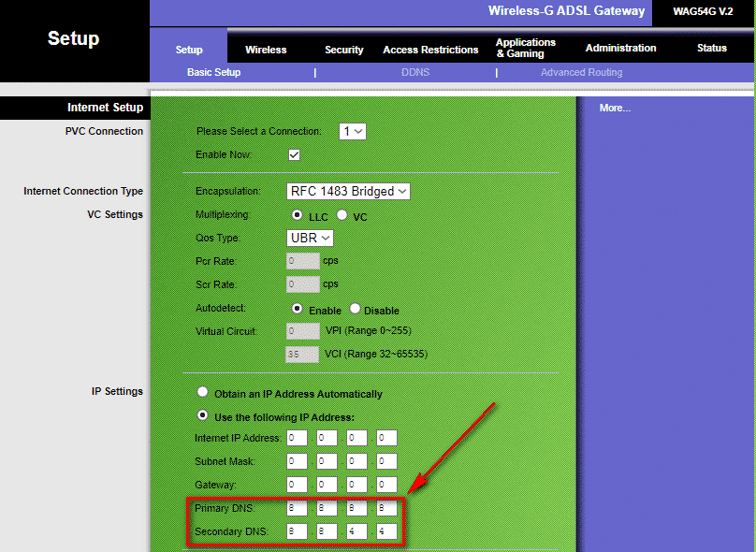Viewport: 756px width, 552px height.
Task: Click third octet of Subnet Mask
Action: [x=356, y=461]
